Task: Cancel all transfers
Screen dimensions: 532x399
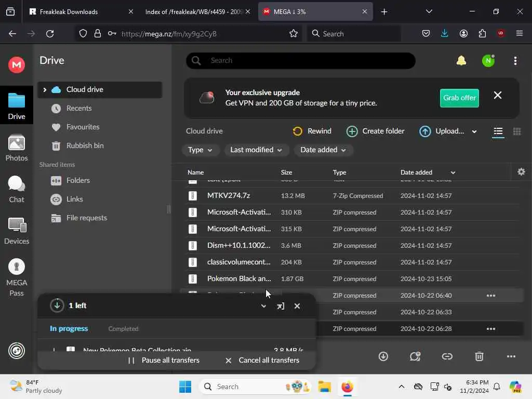Action: pyautogui.click(x=262, y=361)
